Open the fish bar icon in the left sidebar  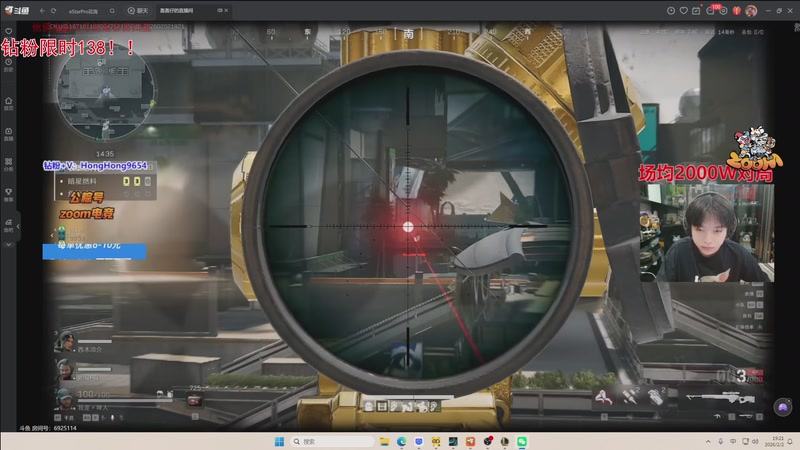pos(9,226)
